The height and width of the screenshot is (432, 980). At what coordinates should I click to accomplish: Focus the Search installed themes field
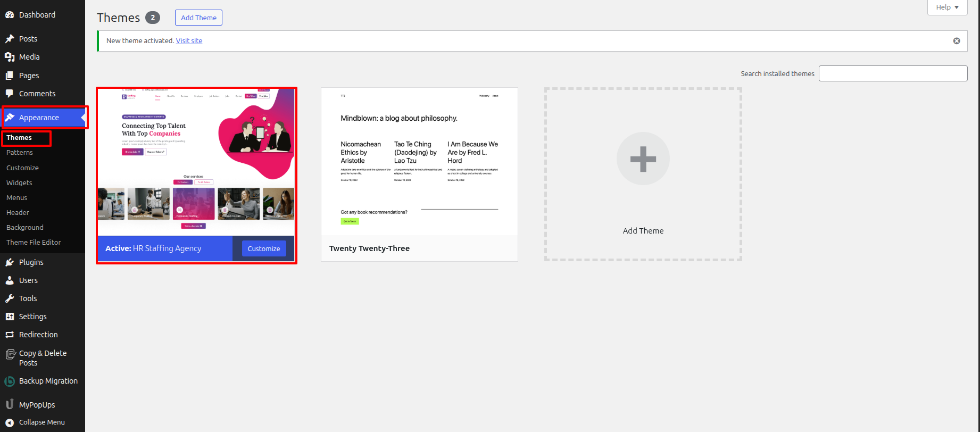tap(893, 73)
